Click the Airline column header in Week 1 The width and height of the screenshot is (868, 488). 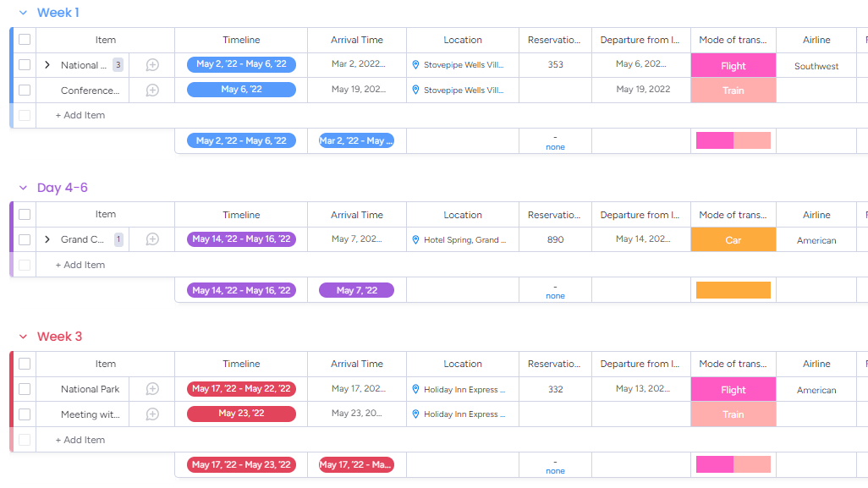coord(816,40)
